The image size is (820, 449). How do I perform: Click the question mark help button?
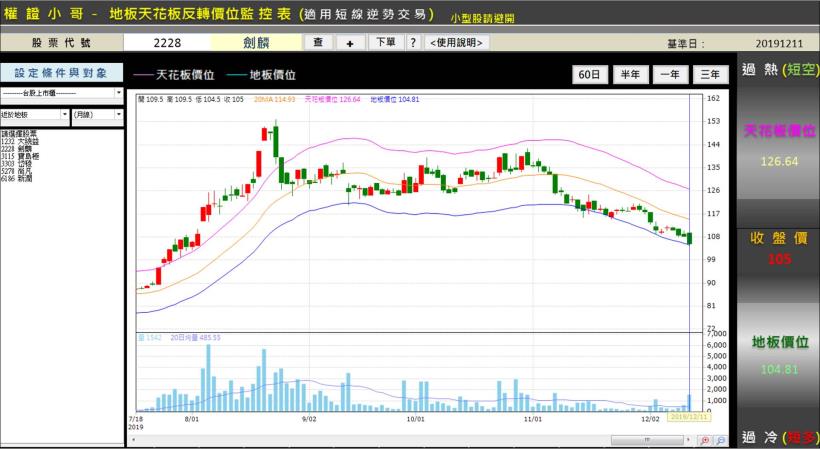point(413,43)
